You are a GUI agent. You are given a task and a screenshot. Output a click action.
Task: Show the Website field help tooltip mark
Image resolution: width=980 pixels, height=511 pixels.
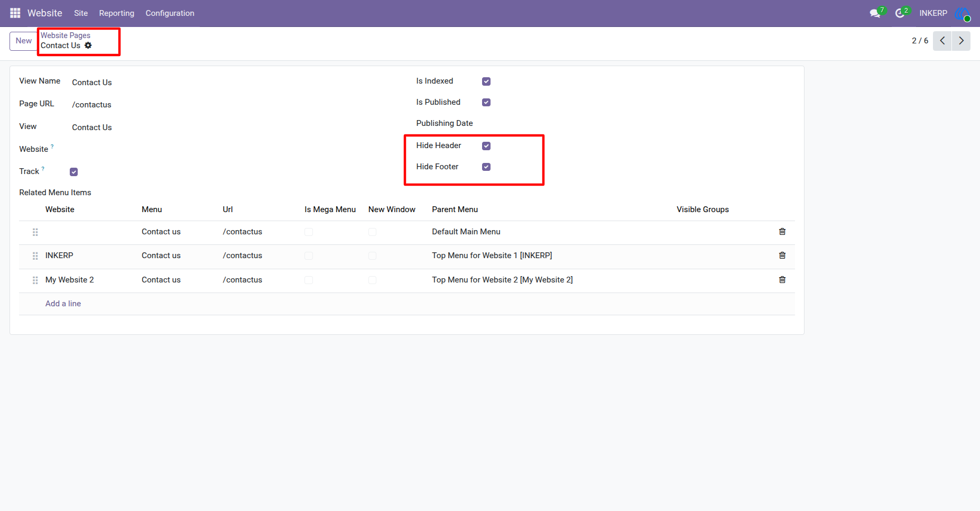[x=52, y=147]
